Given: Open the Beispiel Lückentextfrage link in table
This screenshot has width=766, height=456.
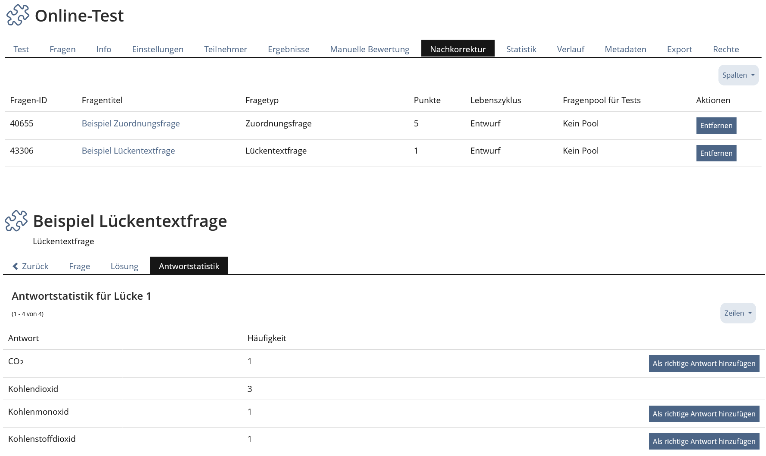Looking at the screenshot, I should pyautogui.click(x=128, y=151).
